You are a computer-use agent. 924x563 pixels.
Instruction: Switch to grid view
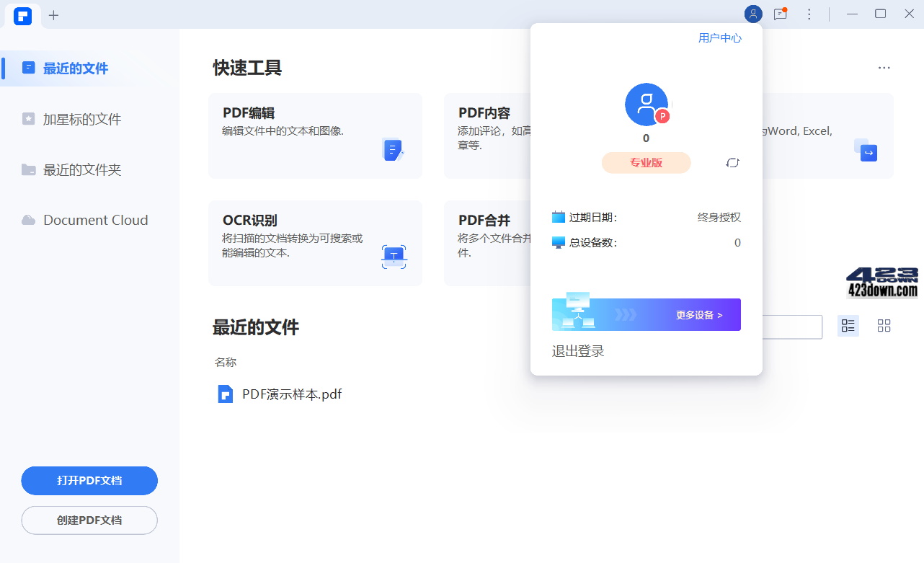(x=884, y=326)
